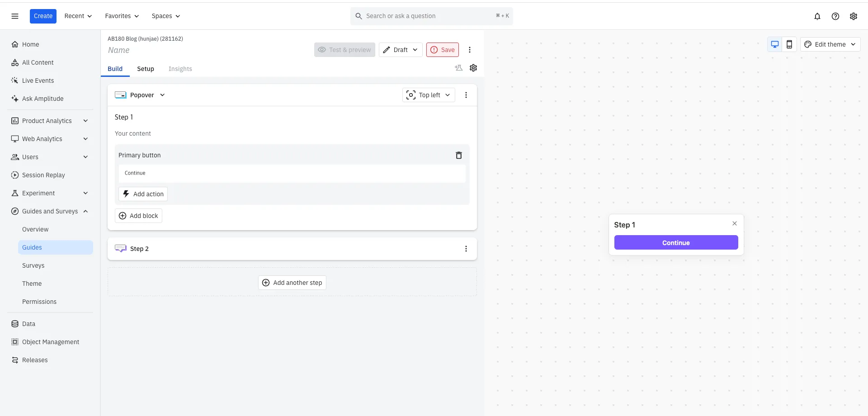Click the guide Name field
This screenshot has height=416, width=868.
(119, 50)
